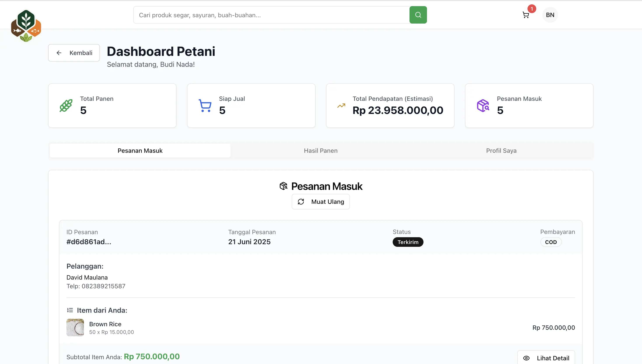
Task: Click purple package icon on Pesanan Masuk card
Action: tap(483, 105)
